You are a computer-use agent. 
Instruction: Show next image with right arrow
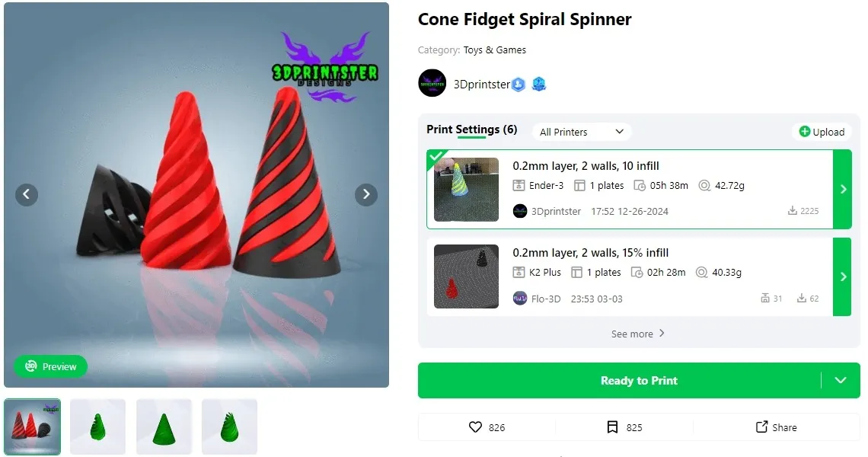click(366, 194)
